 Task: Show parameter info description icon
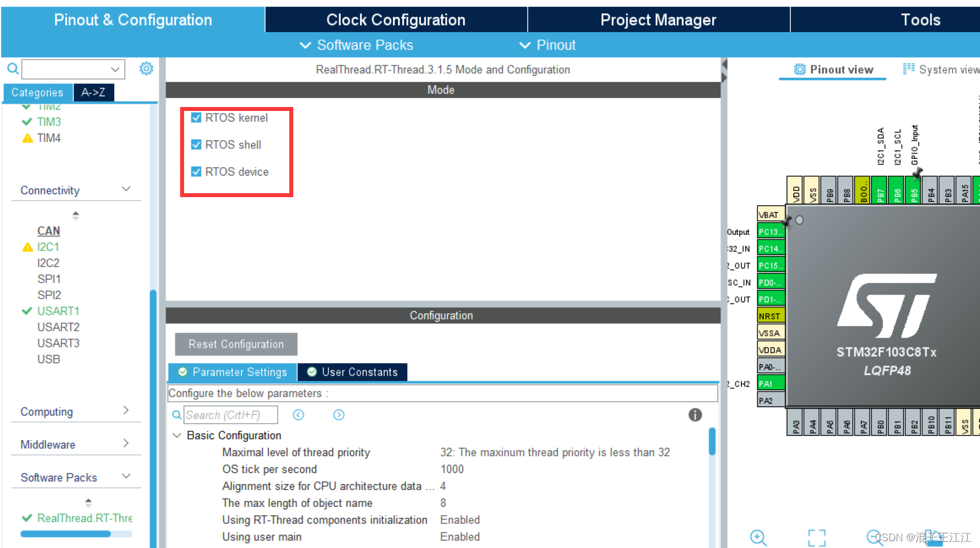(x=695, y=415)
